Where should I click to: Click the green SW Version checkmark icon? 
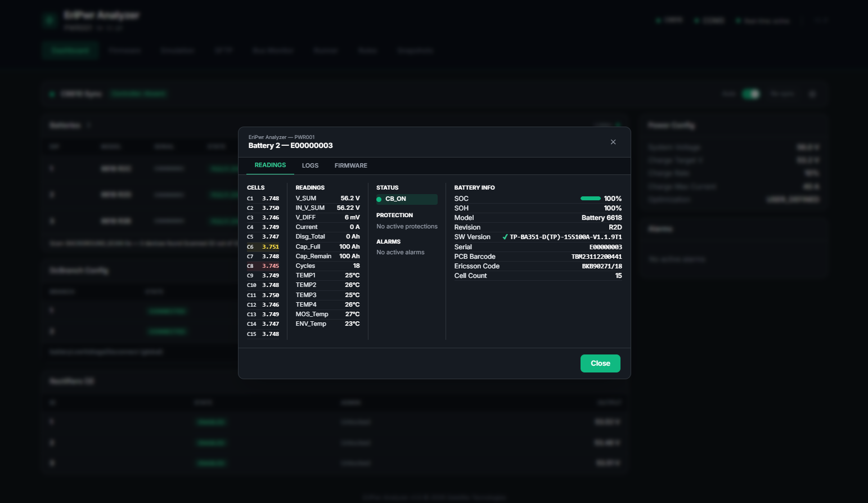505,237
